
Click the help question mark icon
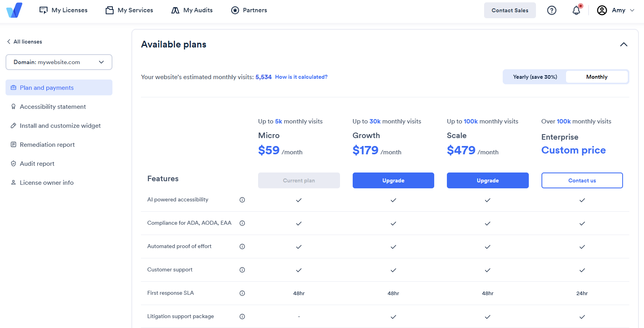click(551, 10)
